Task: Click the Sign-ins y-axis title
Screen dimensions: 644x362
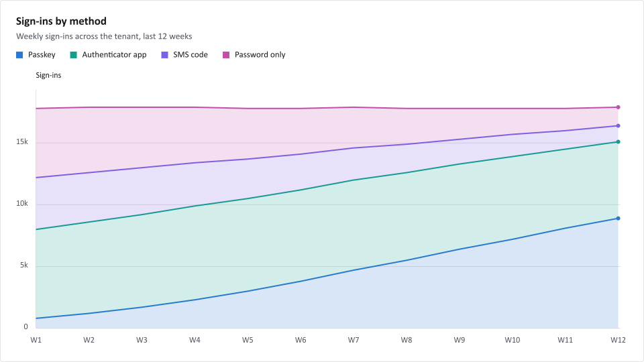Action: (48, 76)
